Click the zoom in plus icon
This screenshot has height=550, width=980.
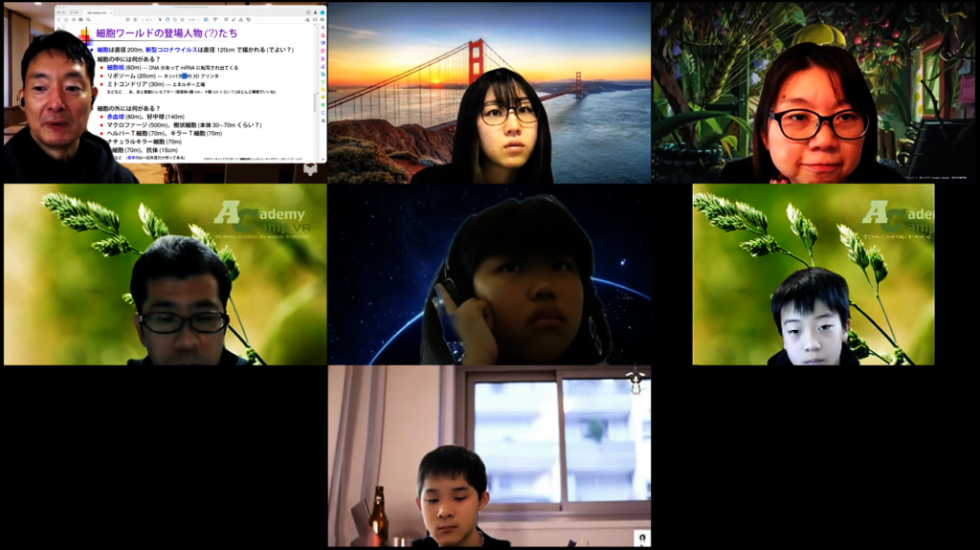183,20
